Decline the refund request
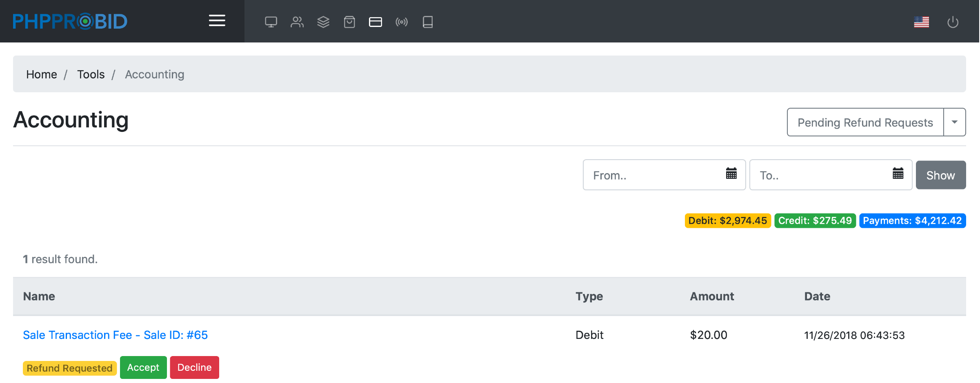The width and height of the screenshot is (980, 383). pos(194,367)
